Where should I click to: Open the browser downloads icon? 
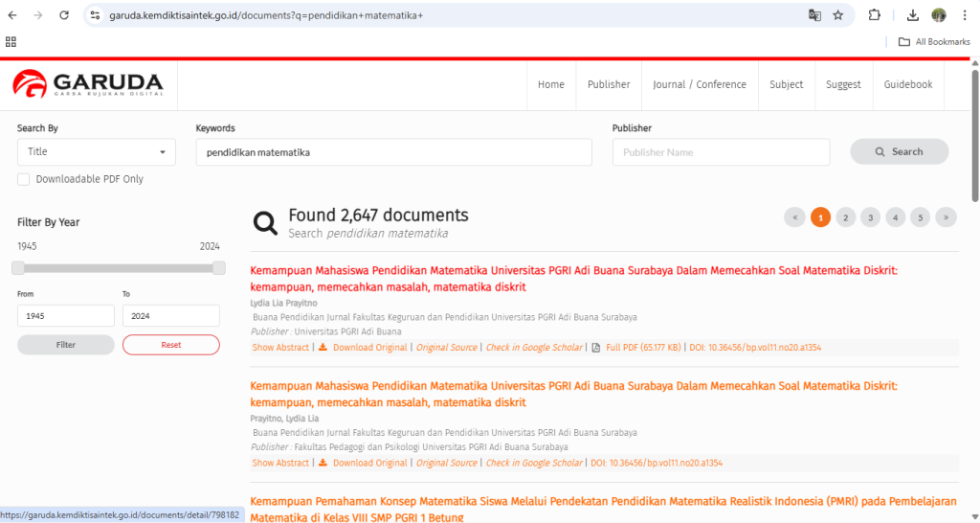(912, 15)
